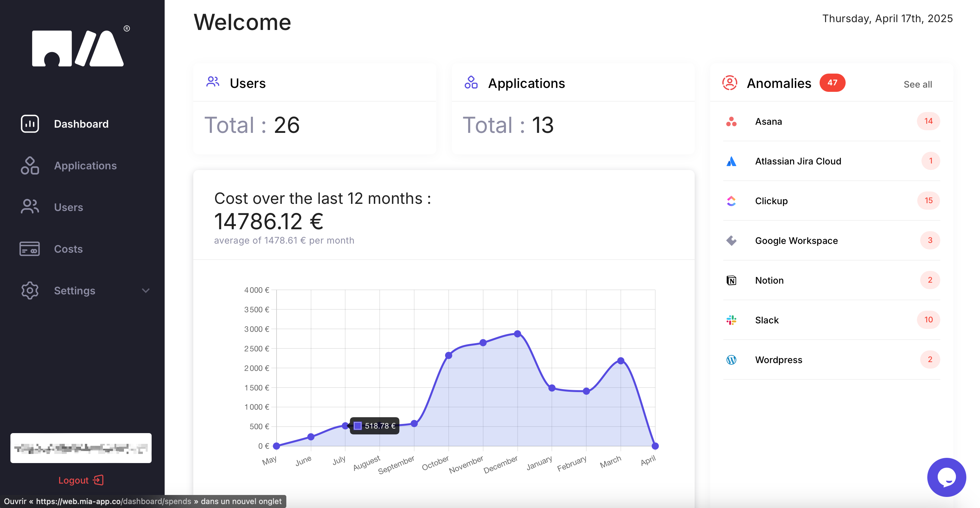Open the chat support bubble
The image size is (980, 508).
(x=947, y=477)
